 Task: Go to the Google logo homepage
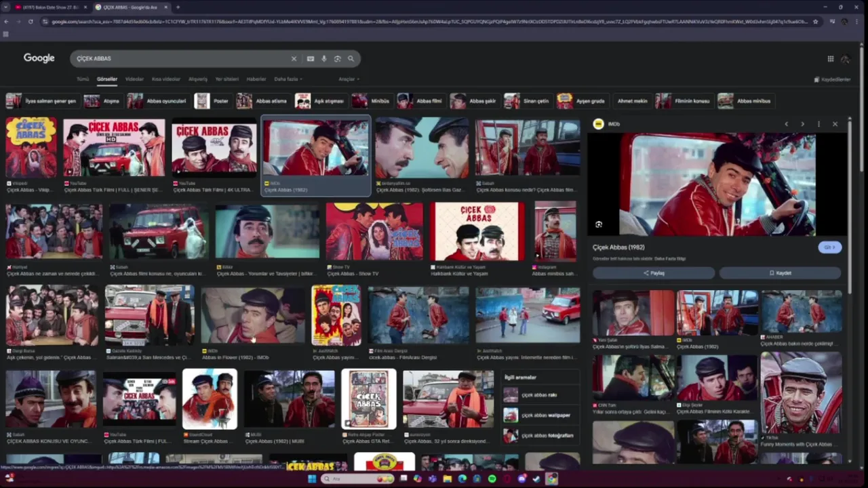(39, 58)
